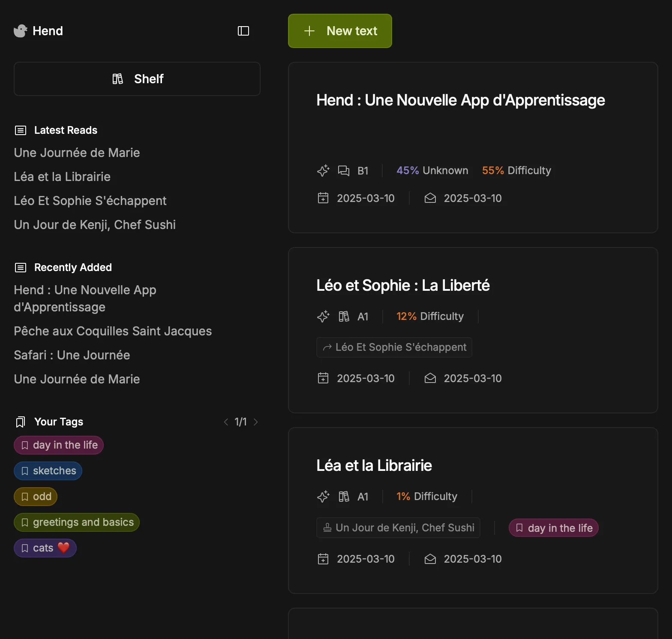The height and width of the screenshot is (639, 672).
Task: Click the book icon on La Liberté card
Action: pos(344,316)
